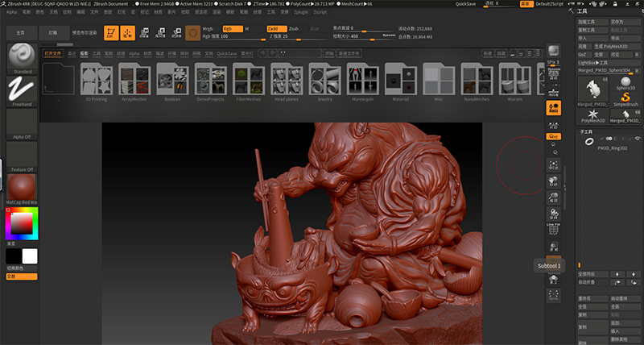The width and height of the screenshot is (644, 345).
Task: Toggle the Rgb channel button
Action: (x=233, y=29)
